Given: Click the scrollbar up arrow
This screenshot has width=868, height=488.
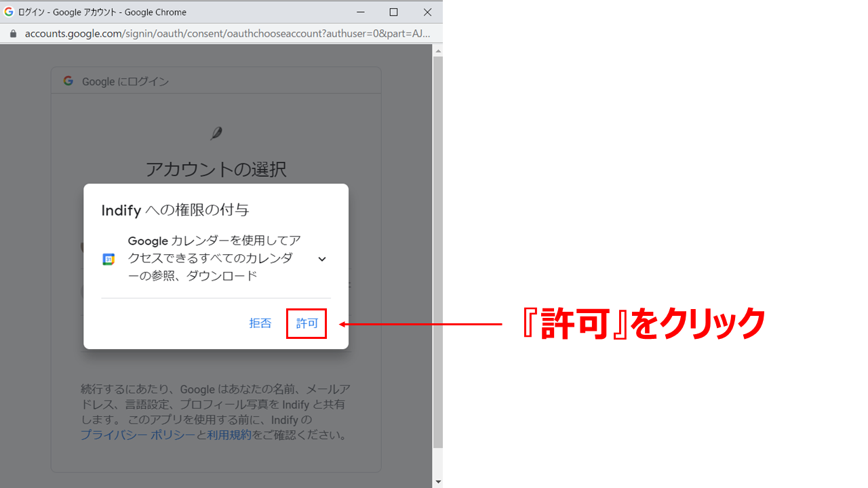Looking at the screenshot, I should [437, 51].
